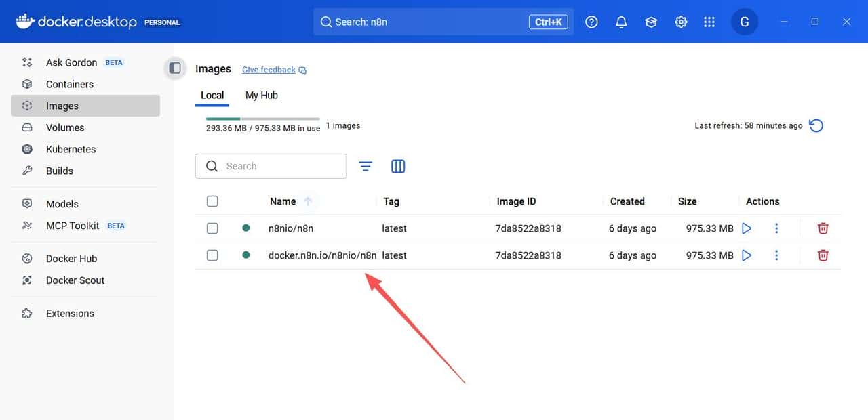
Task: Open the notifications bell
Action: [x=621, y=22]
